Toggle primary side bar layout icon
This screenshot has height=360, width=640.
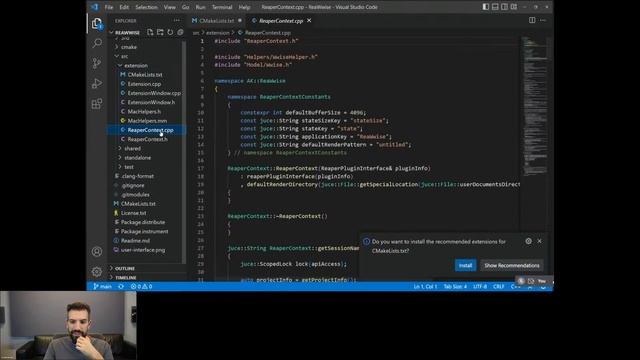click(x=485, y=7)
